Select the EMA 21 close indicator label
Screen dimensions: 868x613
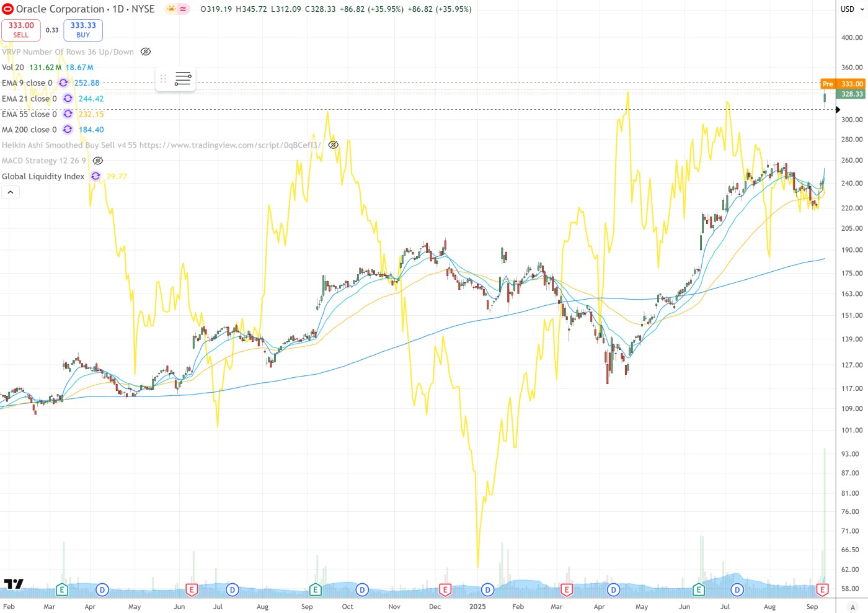(x=29, y=99)
